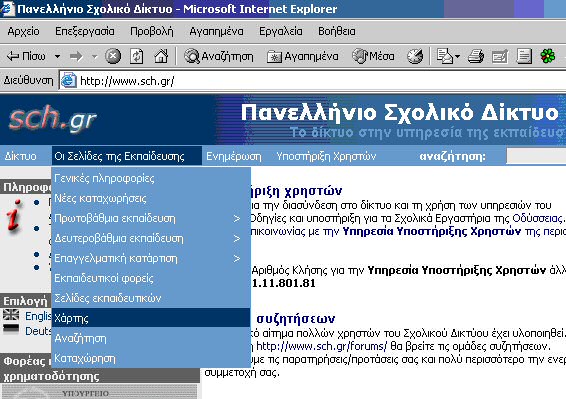Viewport: 566px width, 399px height.
Task: Select Εκπαιδευτικοί φορείς menu entry
Action: 151,278
